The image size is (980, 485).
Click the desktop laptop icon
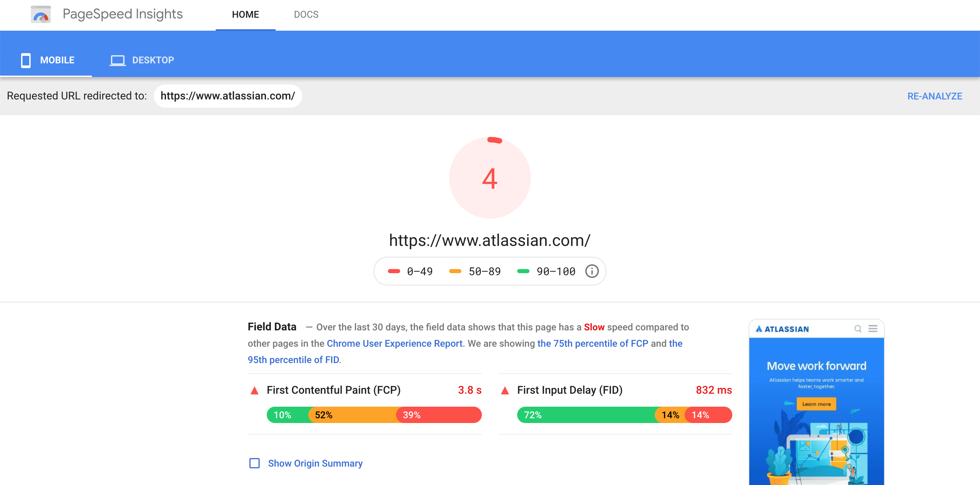117,60
